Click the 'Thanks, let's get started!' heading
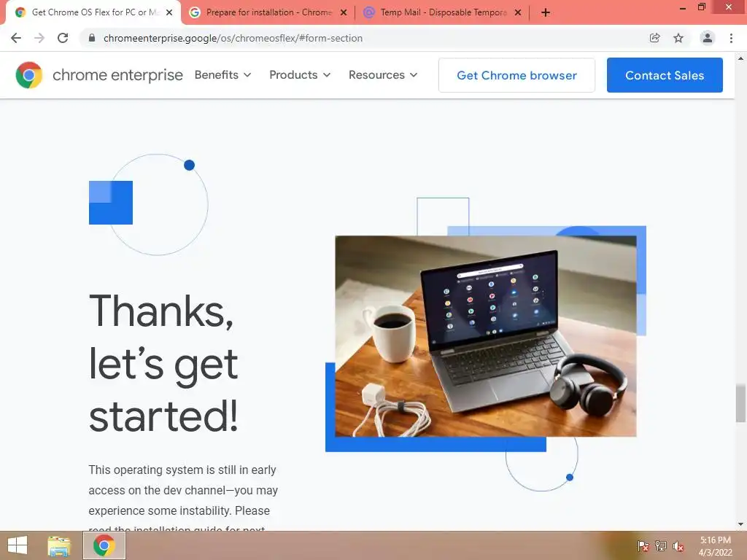 coord(163,363)
